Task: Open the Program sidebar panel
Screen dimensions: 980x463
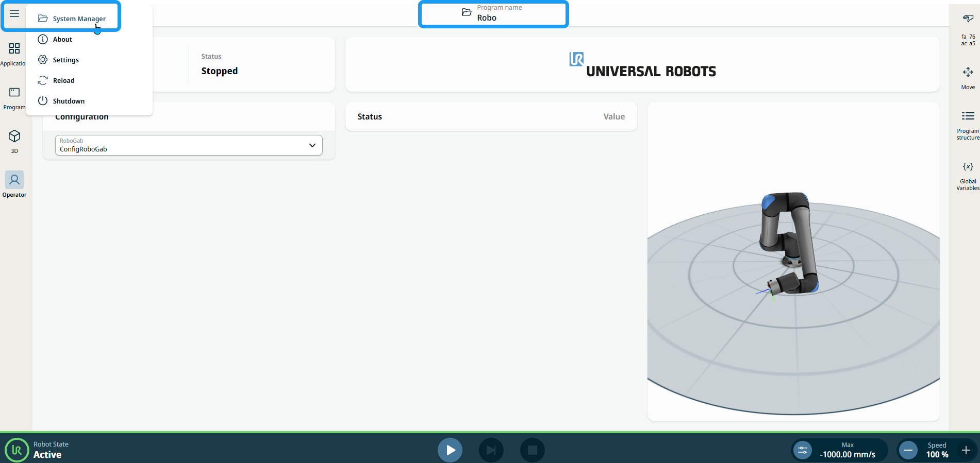Action: pos(14,98)
